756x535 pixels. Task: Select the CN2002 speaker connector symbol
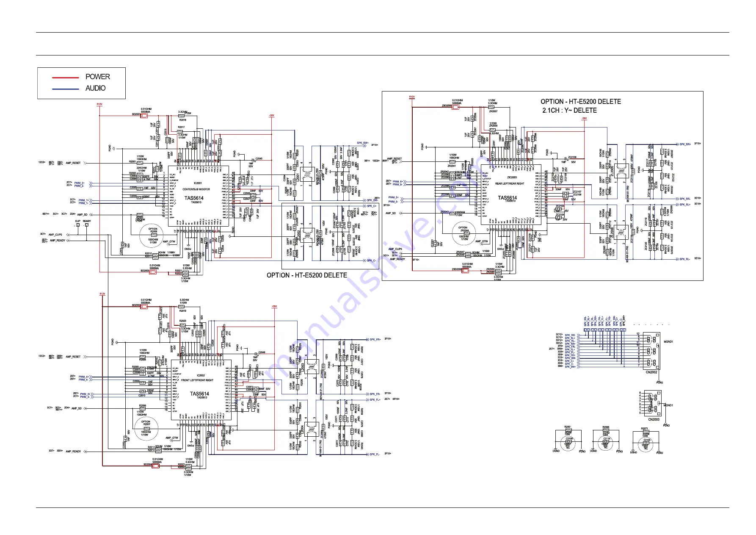[651, 351]
